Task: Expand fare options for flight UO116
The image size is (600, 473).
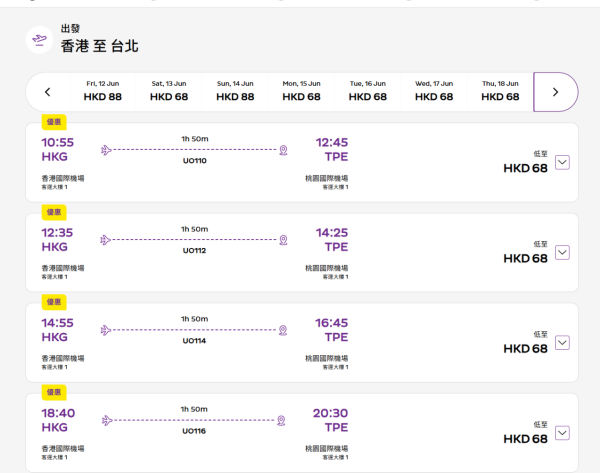Action: (562, 433)
